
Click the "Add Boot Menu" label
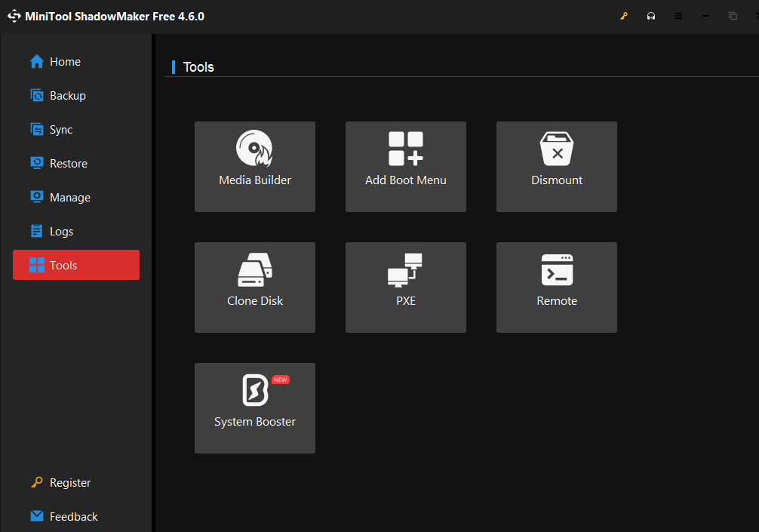pos(406,180)
